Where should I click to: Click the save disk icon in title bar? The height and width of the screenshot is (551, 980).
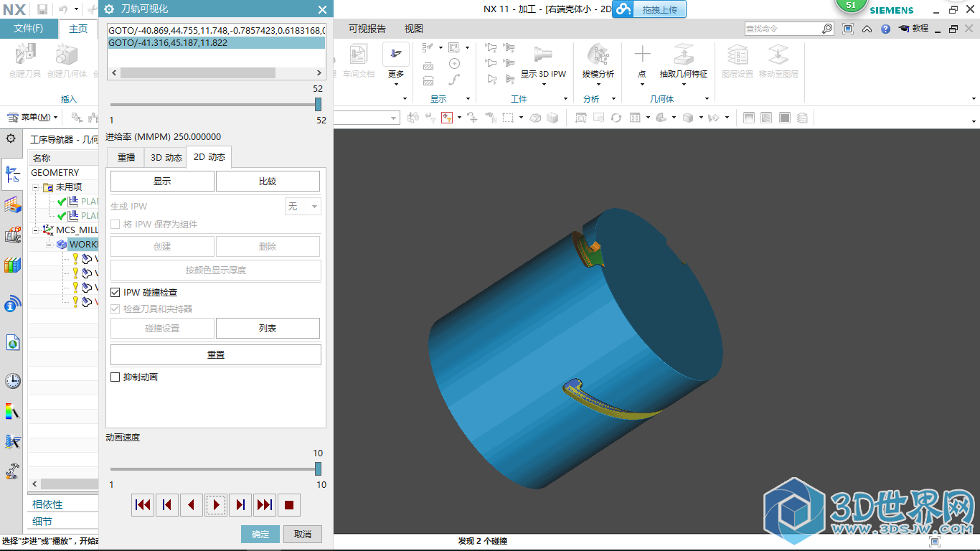[42, 9]
